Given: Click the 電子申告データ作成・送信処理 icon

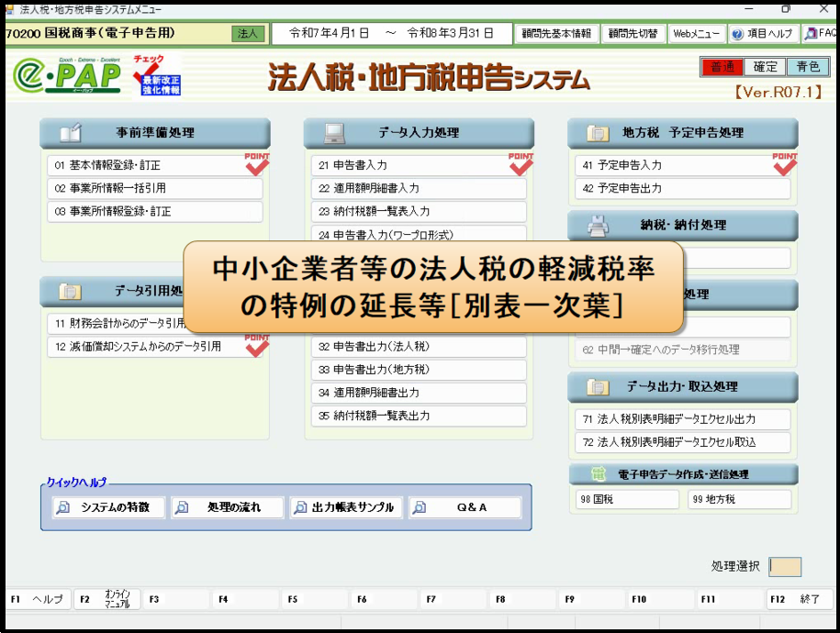Looking at the screenshot, I should 598,474.
